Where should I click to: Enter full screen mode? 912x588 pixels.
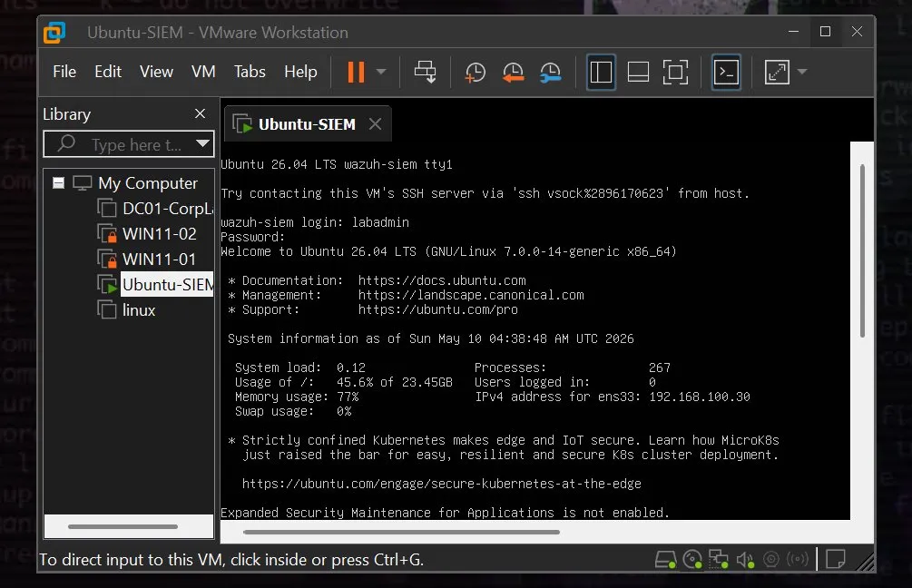675,72
